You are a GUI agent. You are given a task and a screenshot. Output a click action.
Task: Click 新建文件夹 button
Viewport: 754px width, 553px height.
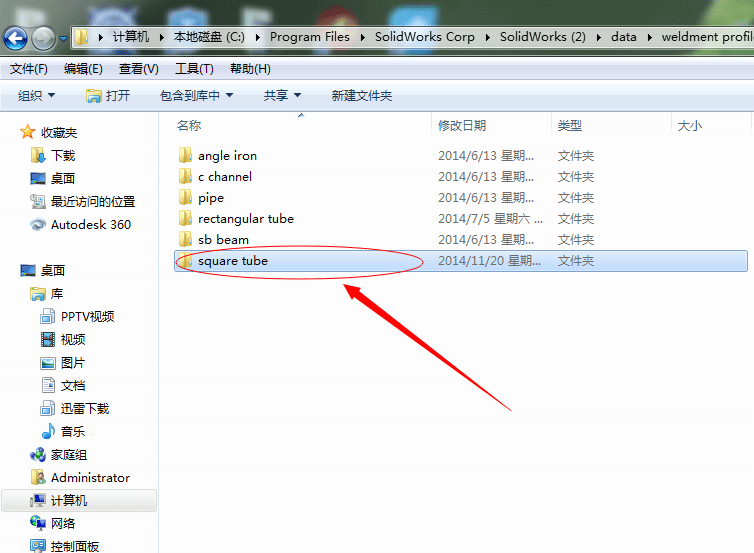362,96
